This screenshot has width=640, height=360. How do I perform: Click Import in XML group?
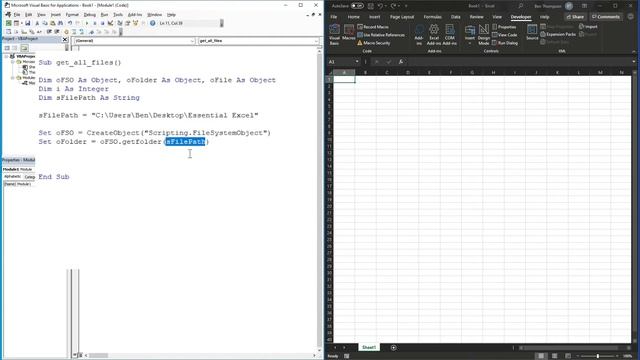[588, 27]
